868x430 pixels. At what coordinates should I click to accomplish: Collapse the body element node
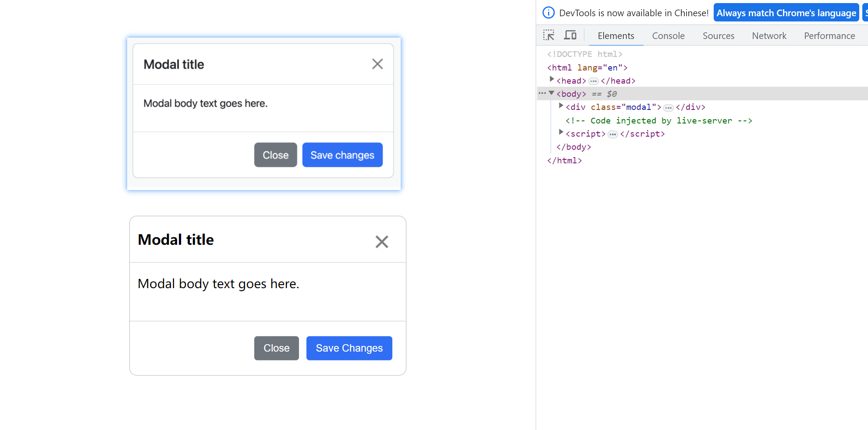(x=552, y=93)
